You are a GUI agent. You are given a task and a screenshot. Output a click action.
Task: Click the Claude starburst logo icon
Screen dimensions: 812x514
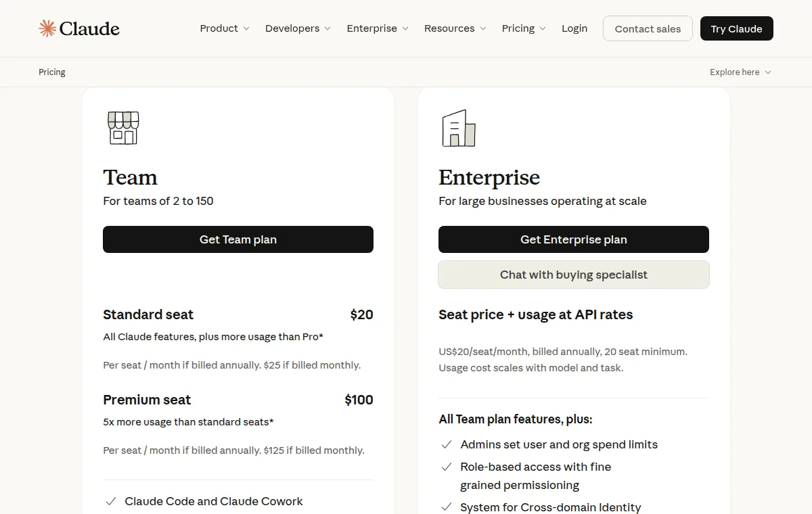[x=47, y=28]
